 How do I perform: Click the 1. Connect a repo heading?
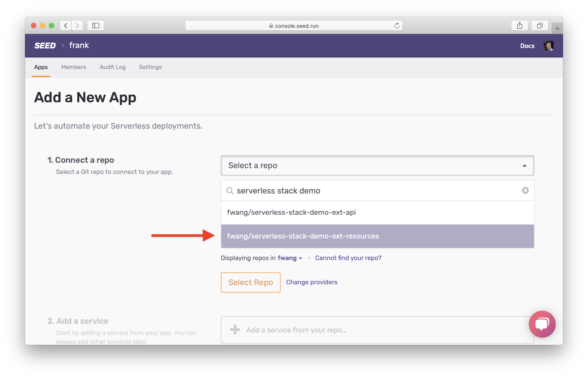81,160
